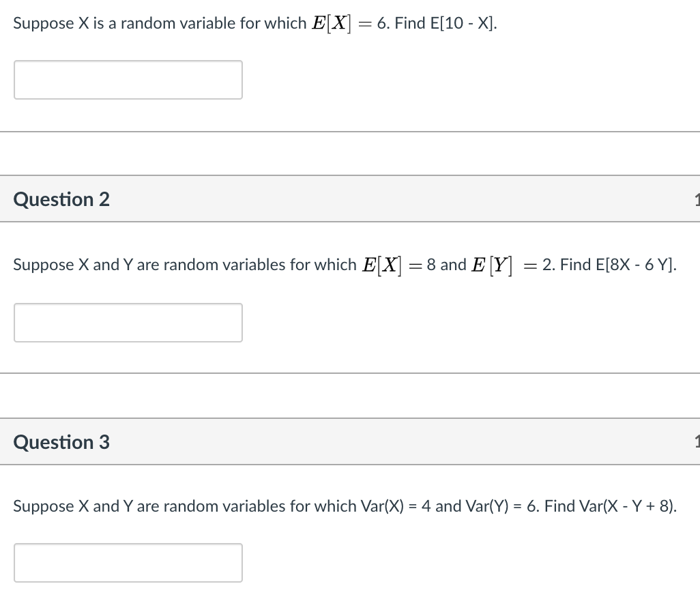This screenshot has height=614, width=700.
Task: Click the points value beside Question 3
Action: [x=696, y=443]
